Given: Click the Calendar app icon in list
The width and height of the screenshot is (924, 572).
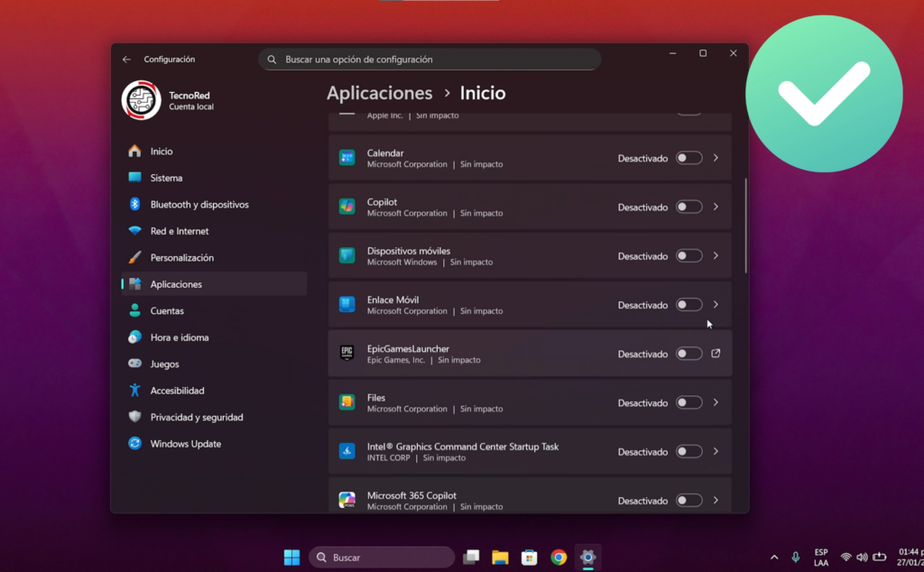Looking at the screenshot, I should pyautogui.click(x=346, y=159).
